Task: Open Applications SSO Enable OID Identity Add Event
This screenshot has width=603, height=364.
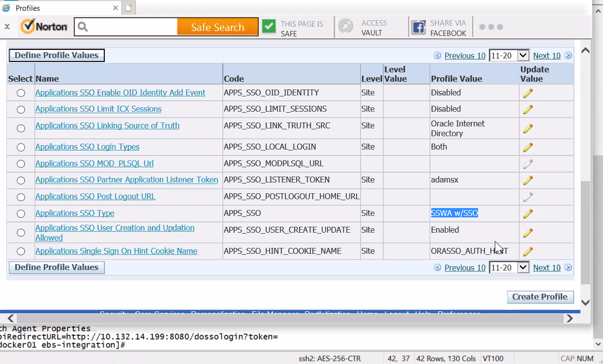Action: click(x=120, y=92)
